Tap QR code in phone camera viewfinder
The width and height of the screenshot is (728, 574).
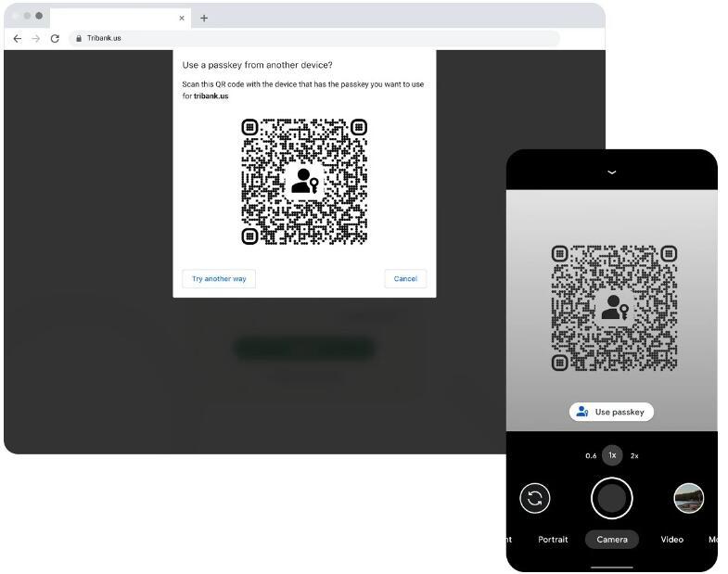tap(614, 308)
